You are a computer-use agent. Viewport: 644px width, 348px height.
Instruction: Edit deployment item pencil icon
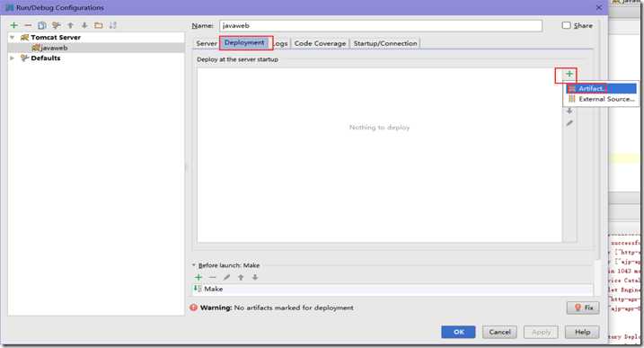click(x=569, y=123)
